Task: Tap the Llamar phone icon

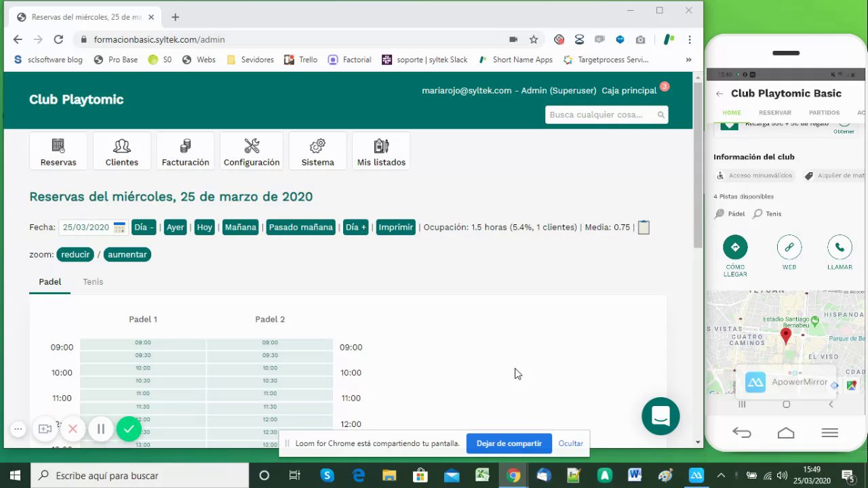Action: click(x=840, y=247)
